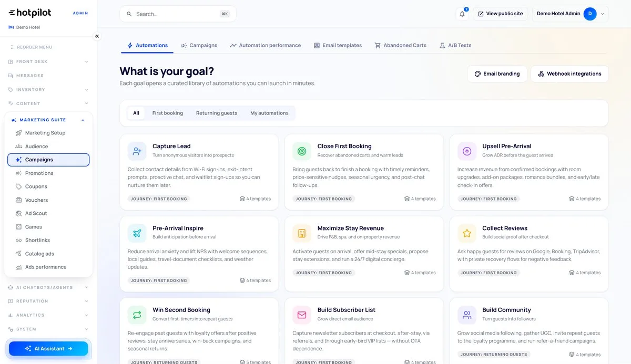Click the Capture Lead card title

[x=171, y=146]
